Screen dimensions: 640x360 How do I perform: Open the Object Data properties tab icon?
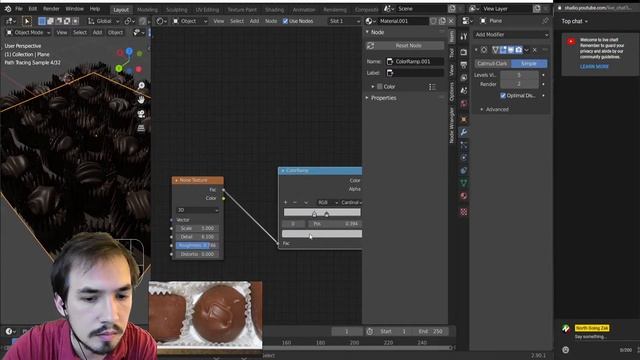click(464, 183)
